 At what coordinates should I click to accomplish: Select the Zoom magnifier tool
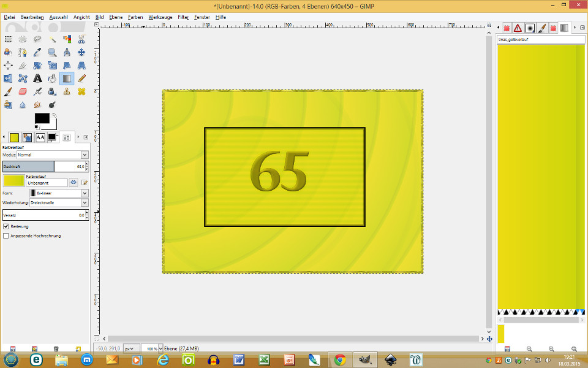pyautogui.click(x=52, y=52)
